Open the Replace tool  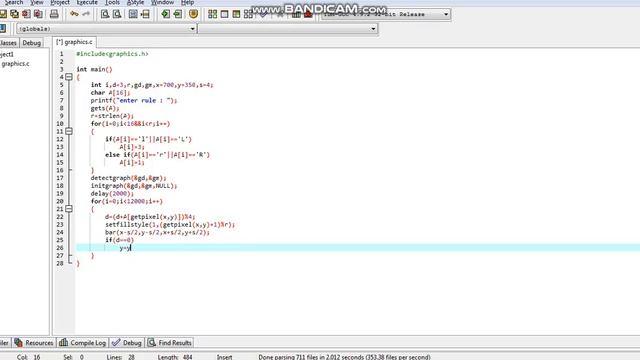pyautogui.click(x=117, y=14)
